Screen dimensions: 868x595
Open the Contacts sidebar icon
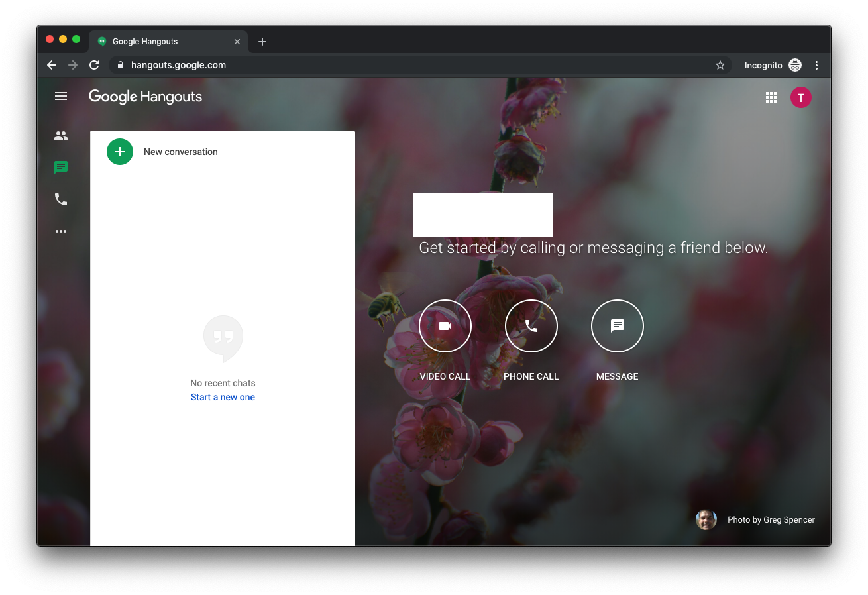tap(61, 136)
